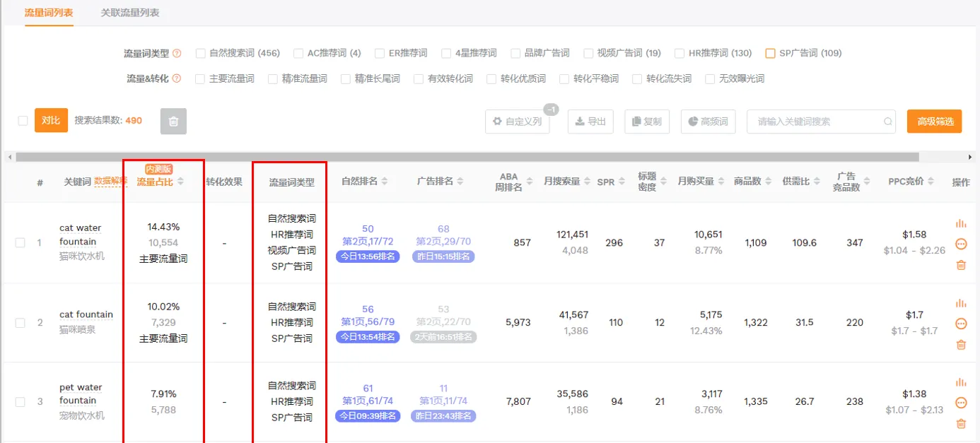Toggle AC推荐词 (4) checkbox

coord(298,53)
